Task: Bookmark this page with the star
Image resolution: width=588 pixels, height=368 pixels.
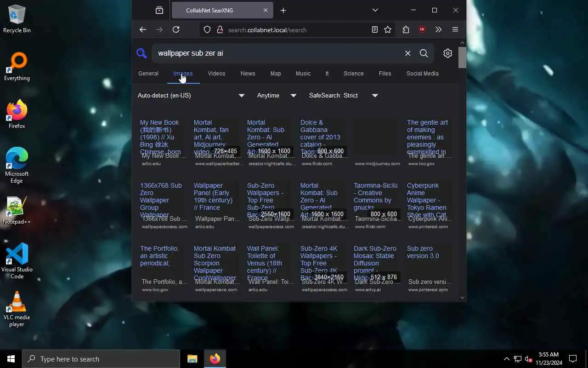Action: tap(388, 29)
